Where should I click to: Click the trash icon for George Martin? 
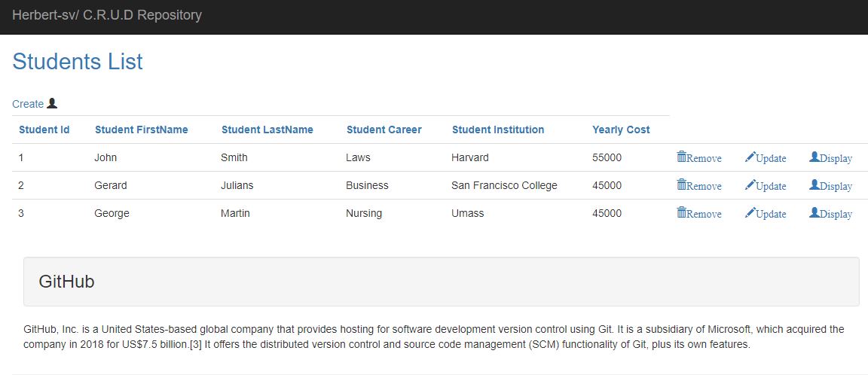(681, 212)
